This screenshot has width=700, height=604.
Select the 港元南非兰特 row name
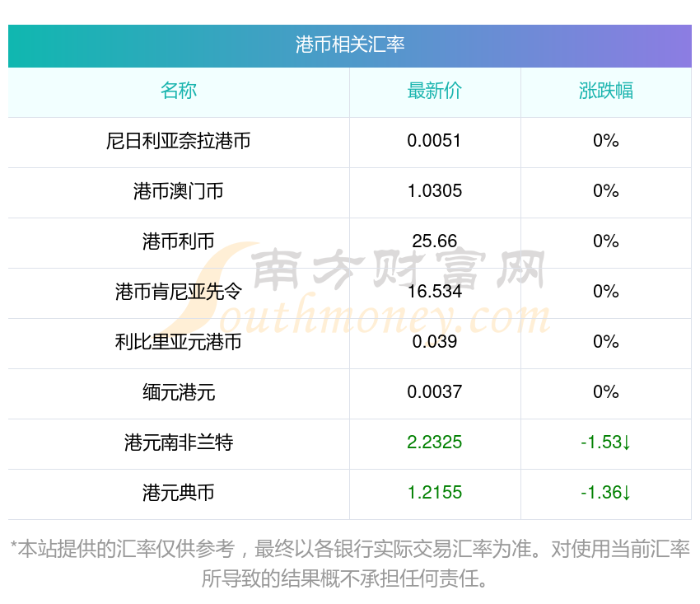[179, 442]
